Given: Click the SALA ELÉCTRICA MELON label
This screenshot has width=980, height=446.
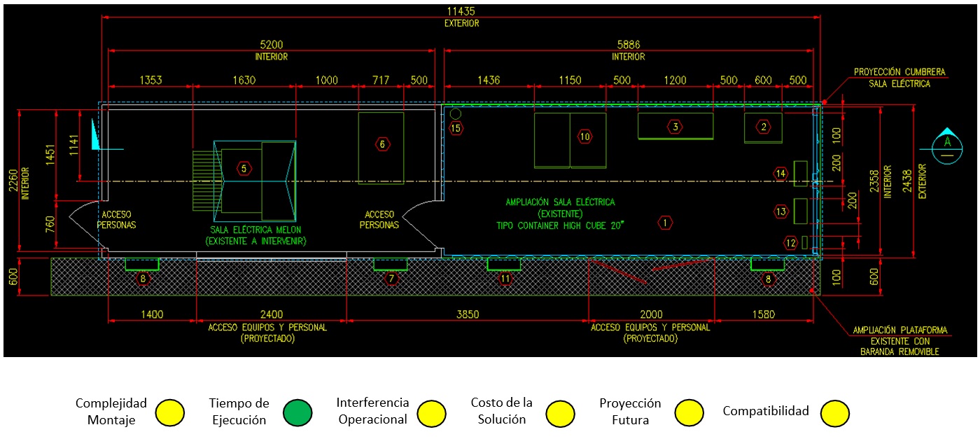Looking at the screenshot, I should point(255,230).
